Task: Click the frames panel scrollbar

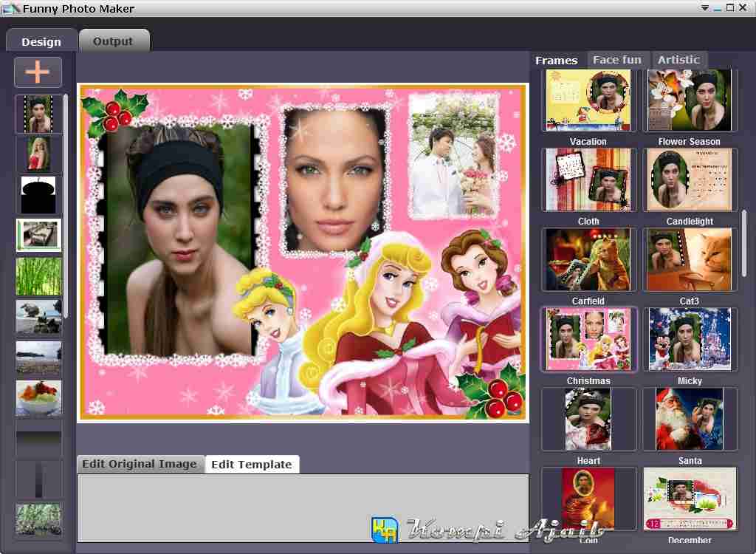Action: pyautogui.click(x=743, y=243)
